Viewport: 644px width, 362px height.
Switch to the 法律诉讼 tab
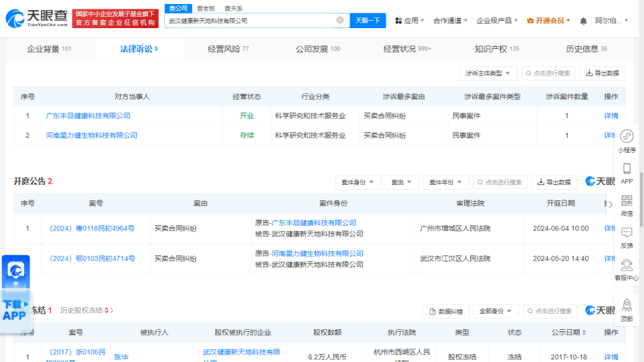[x=139, y=49]
